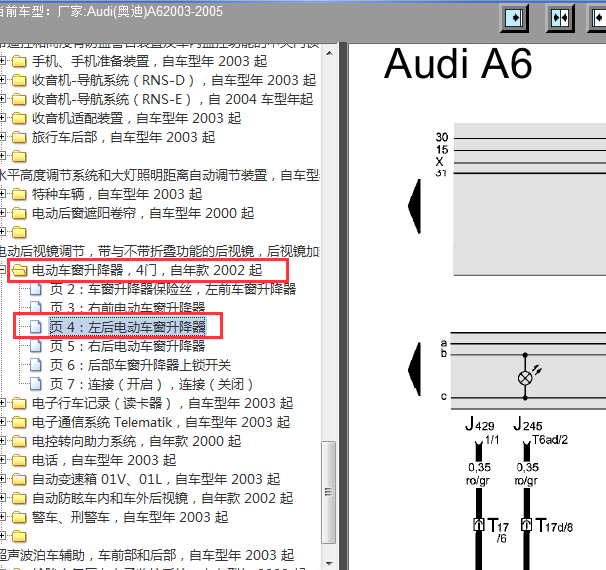Expand the 旅行车后部 node
606x570 pixels.
pos(2,137)
